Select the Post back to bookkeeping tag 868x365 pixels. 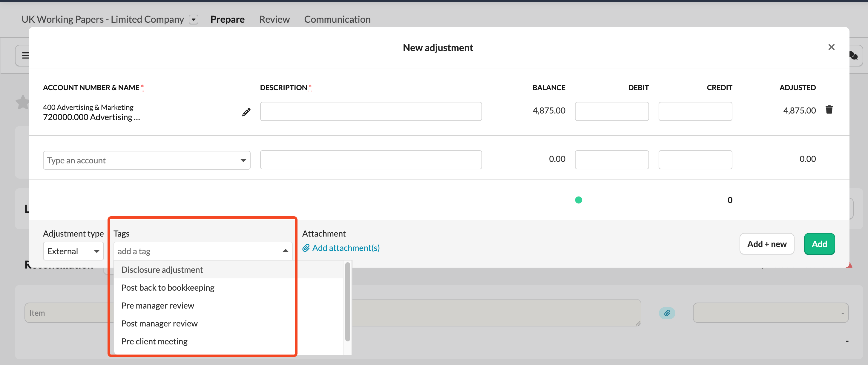(x=168, y=287)
